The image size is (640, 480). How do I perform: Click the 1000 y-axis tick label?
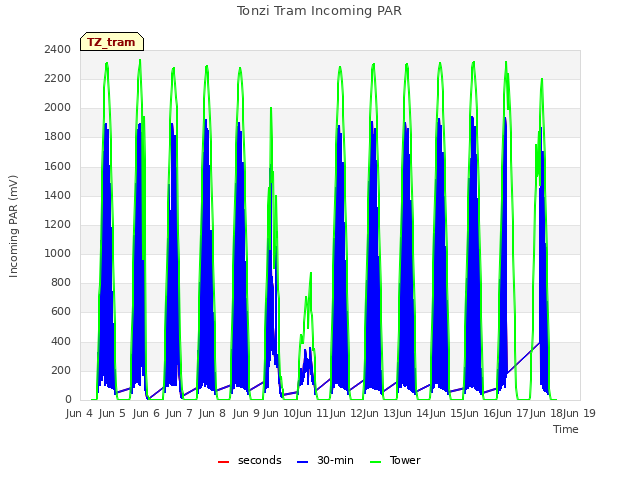[x=58, y=253]
